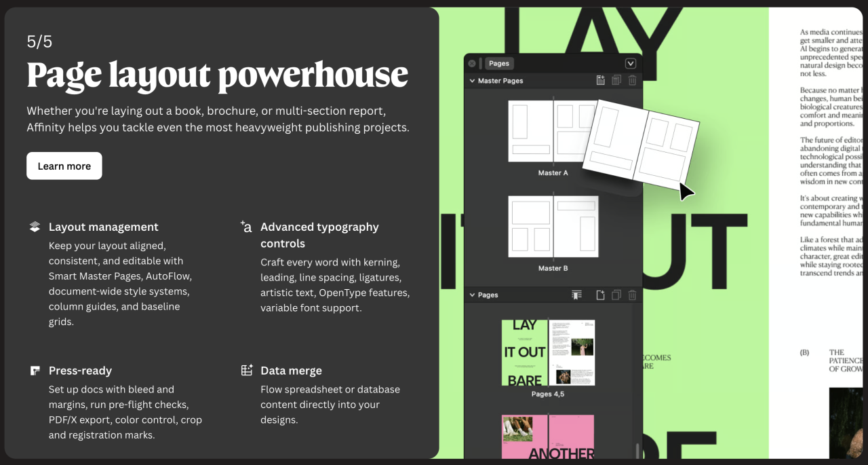868x465 pixels.
Task: Click the add page icon in Pages section
Action: pos(600,295)
